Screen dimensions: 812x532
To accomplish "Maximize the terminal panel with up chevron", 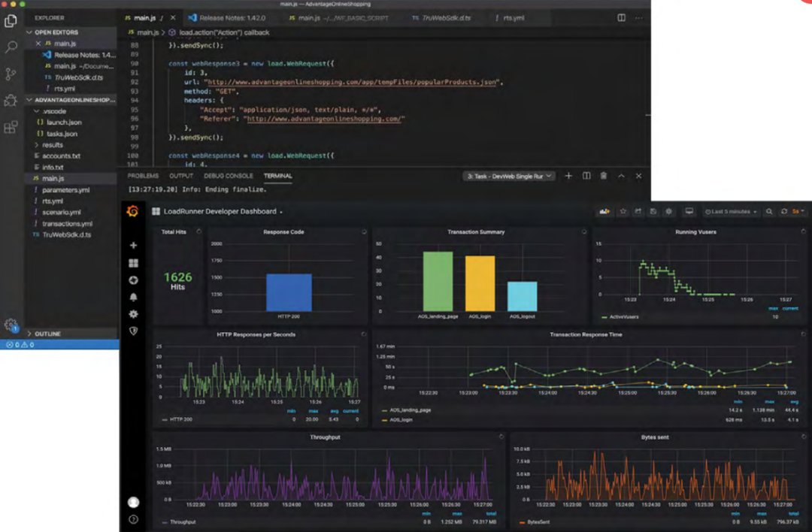I will 621,176.
